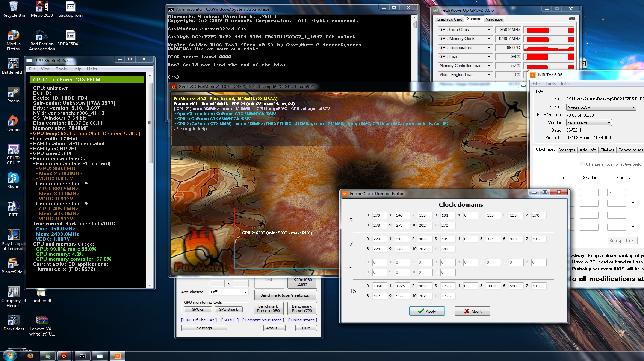Viewport: 644px width, 361px height.
Task: Select the 8DFAE5D4 file on desktop
Action: (70, 38)
